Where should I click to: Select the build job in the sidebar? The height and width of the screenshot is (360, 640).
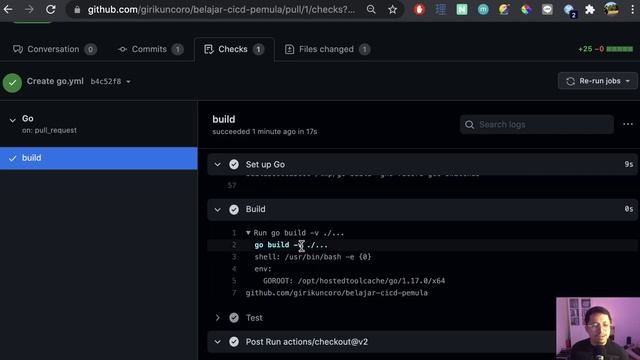coord(98,158)
